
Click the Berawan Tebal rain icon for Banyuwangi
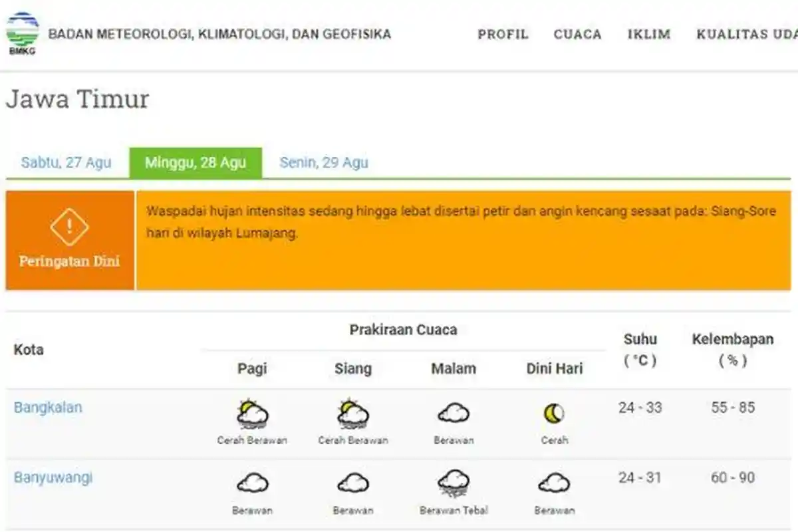[453, 484]
